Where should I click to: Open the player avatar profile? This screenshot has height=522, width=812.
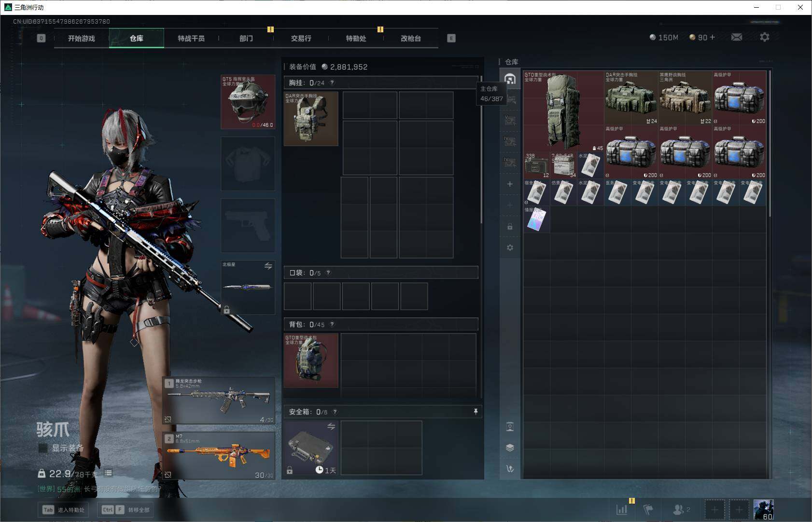(764, 509)
